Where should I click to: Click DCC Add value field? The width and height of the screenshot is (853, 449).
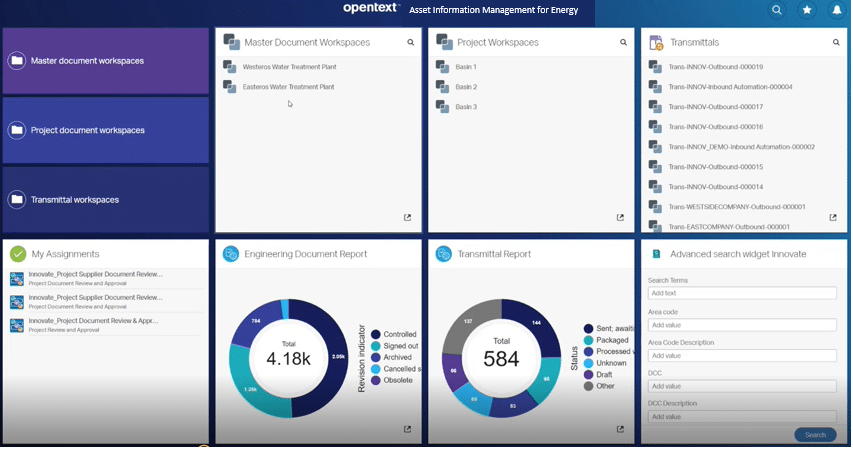(742, 386)
